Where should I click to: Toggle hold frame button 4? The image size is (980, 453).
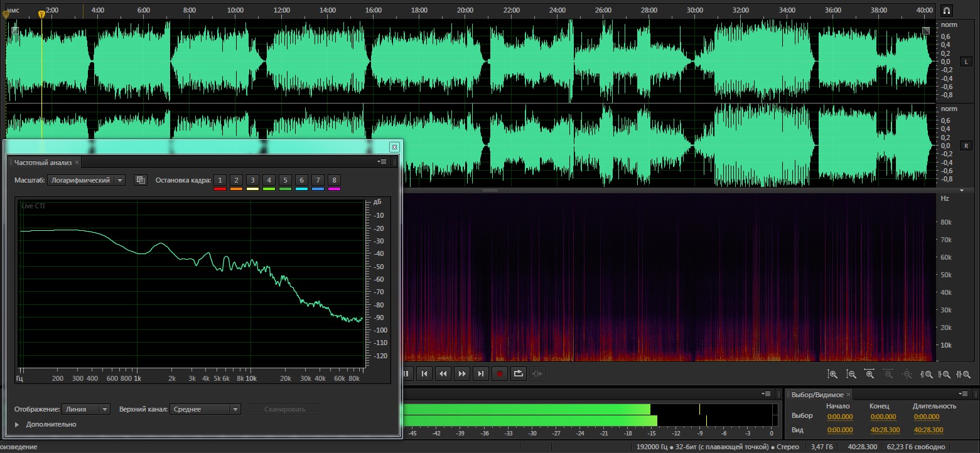click(269, 180)
